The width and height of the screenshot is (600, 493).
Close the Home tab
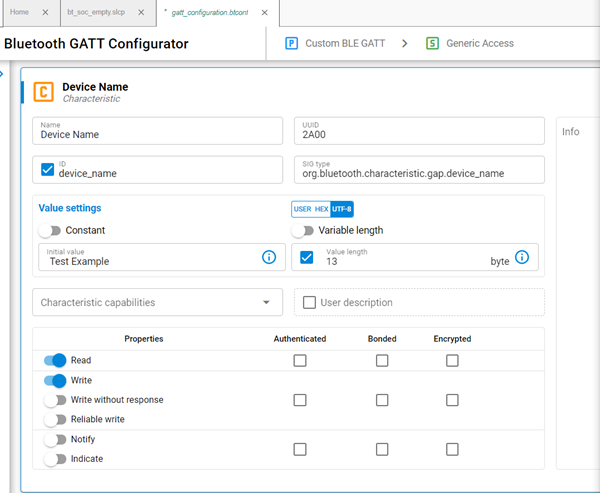coord(46,12)
